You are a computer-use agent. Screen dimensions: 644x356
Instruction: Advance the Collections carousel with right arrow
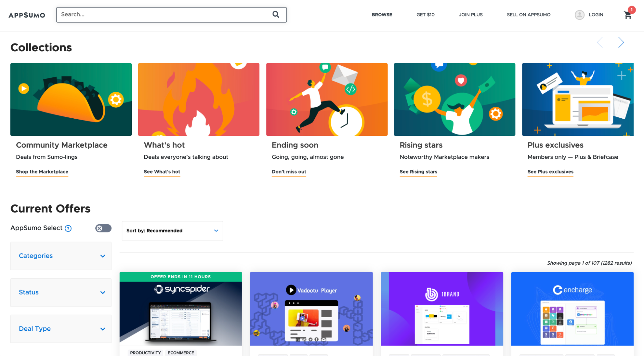(x=621, y=42)
